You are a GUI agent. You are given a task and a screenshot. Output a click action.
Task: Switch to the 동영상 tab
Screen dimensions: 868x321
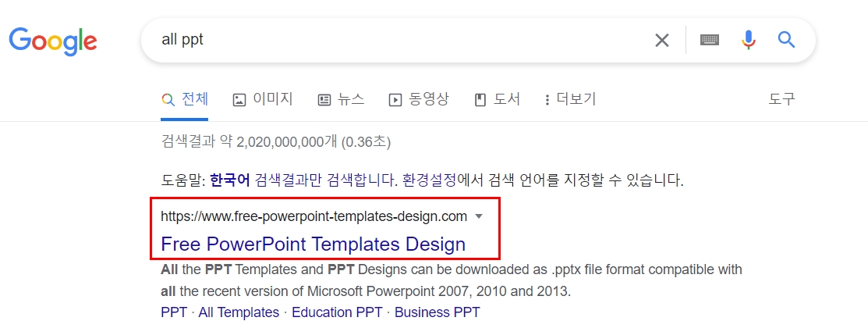(x=419, y=100)
